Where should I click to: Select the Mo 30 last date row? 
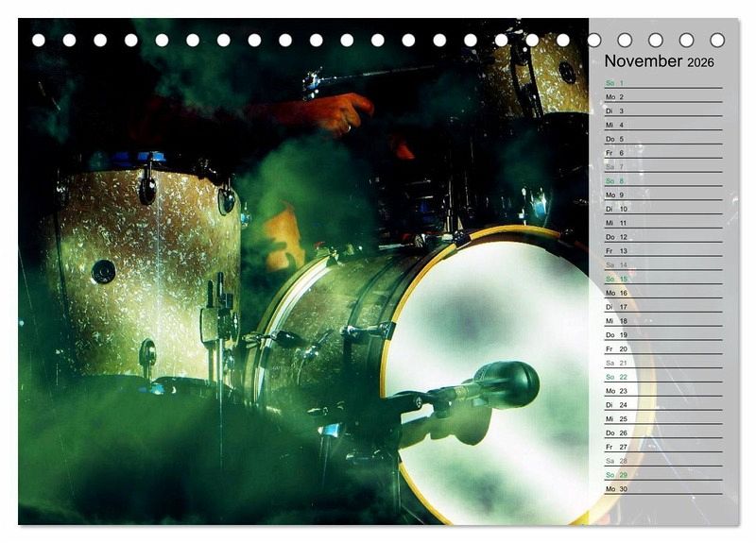point(661,488)
